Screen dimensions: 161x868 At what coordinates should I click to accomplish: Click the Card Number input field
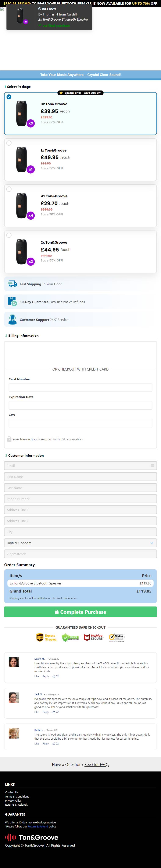click(x=80, y=388)
